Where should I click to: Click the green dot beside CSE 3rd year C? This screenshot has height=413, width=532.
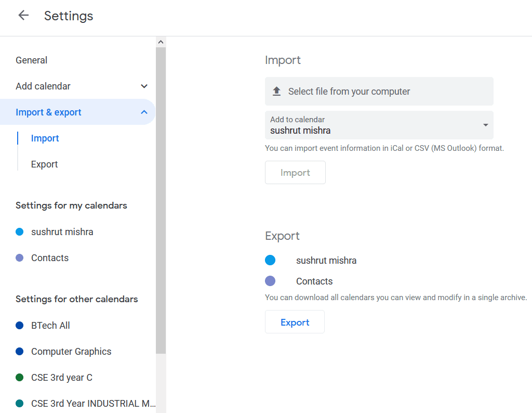point(20,378)
